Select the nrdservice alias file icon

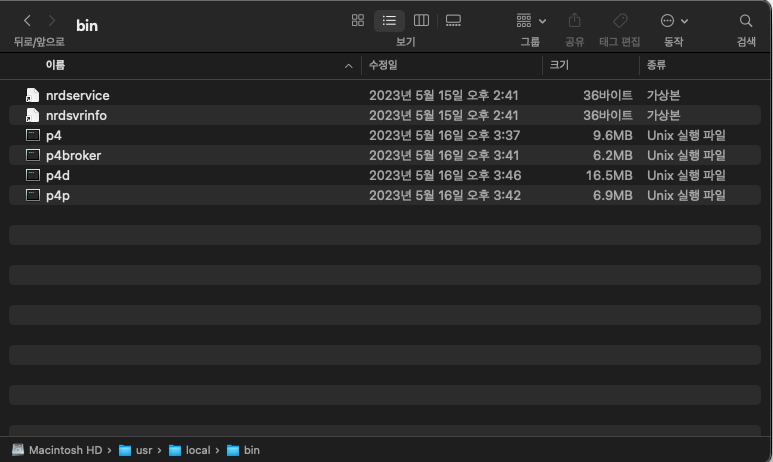click(32, 95)
